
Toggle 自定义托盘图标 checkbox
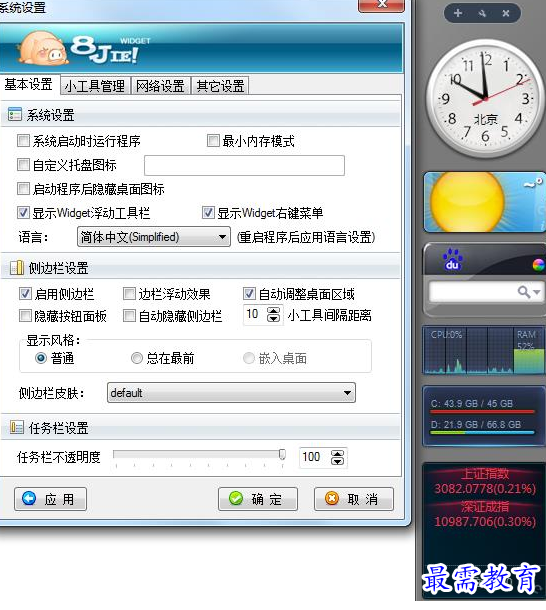point(23,165)
